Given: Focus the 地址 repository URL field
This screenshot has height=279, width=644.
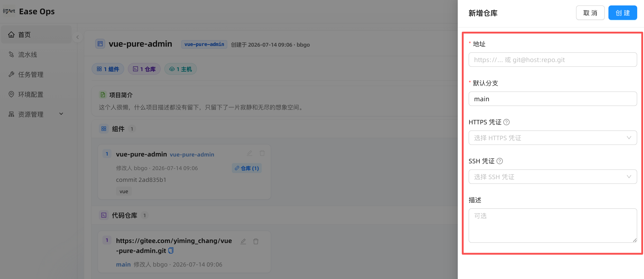Looking at the screenshot, I should (x=552, y=60).
